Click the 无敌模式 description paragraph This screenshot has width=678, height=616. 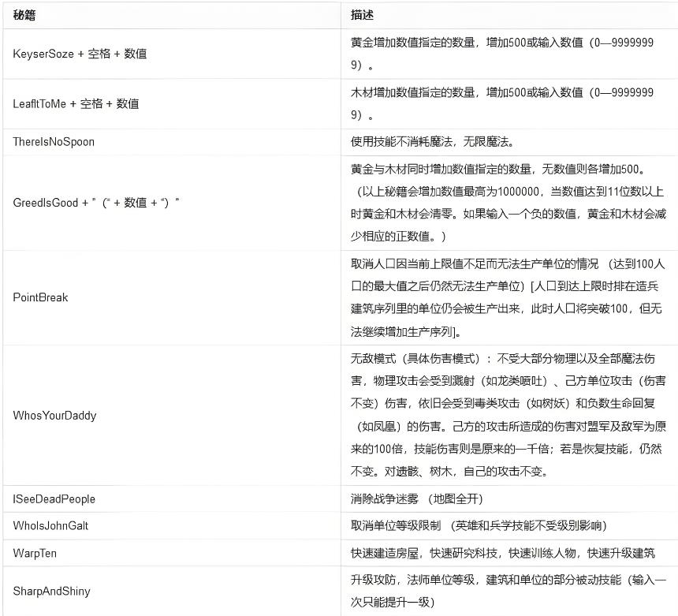pos(508,415)
